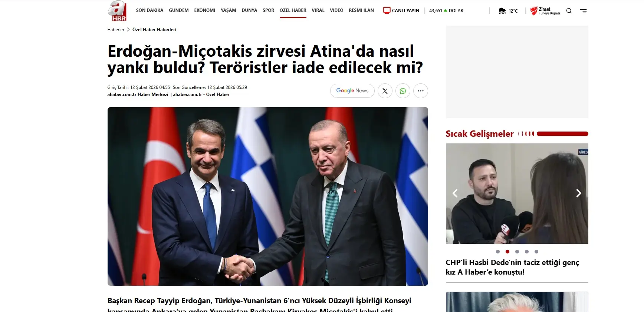Screen dimensions: 644x312
Task: Open Ziraat Türkiye Kupası logo
Action: (545, 11)
